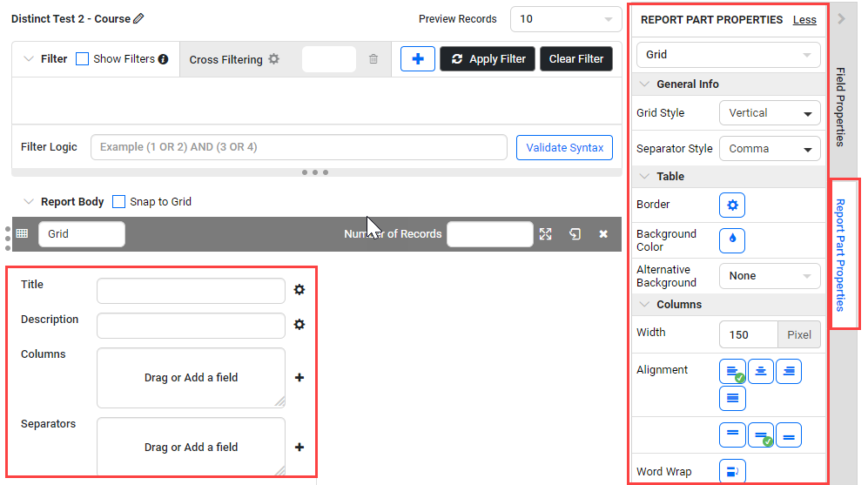The image size is (868, 485).
Task: Open Alternative Background dropdown
Action: (770, 276)
